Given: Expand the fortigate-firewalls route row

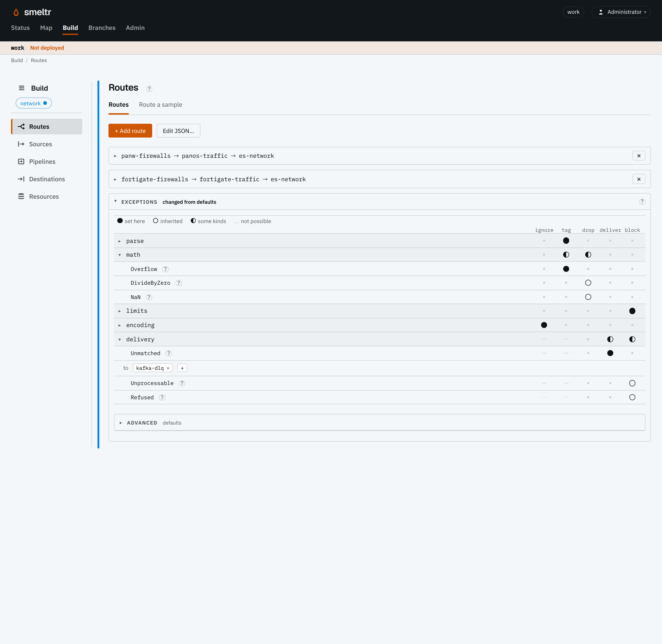Looking at the screenshot, I should coord(115,179).
